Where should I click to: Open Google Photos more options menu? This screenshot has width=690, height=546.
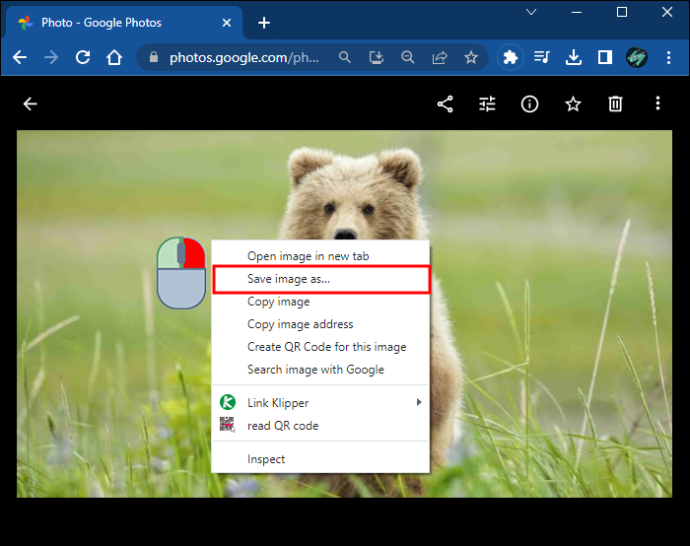[x=658, y=104]
